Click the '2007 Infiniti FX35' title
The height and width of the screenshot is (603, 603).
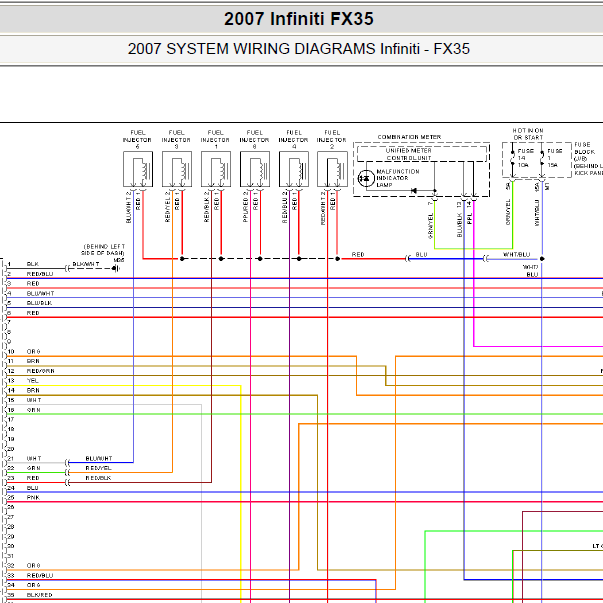tap(299, 19)
